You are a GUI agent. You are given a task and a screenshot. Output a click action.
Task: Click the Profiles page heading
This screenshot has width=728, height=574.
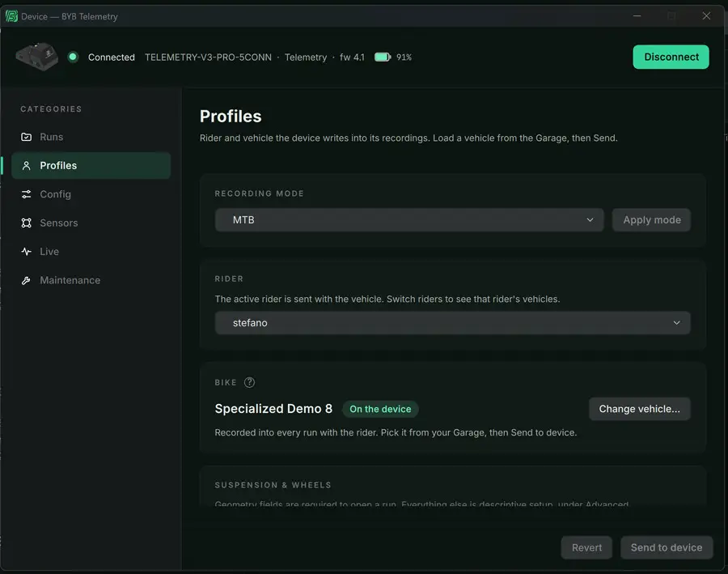[231, 117]
